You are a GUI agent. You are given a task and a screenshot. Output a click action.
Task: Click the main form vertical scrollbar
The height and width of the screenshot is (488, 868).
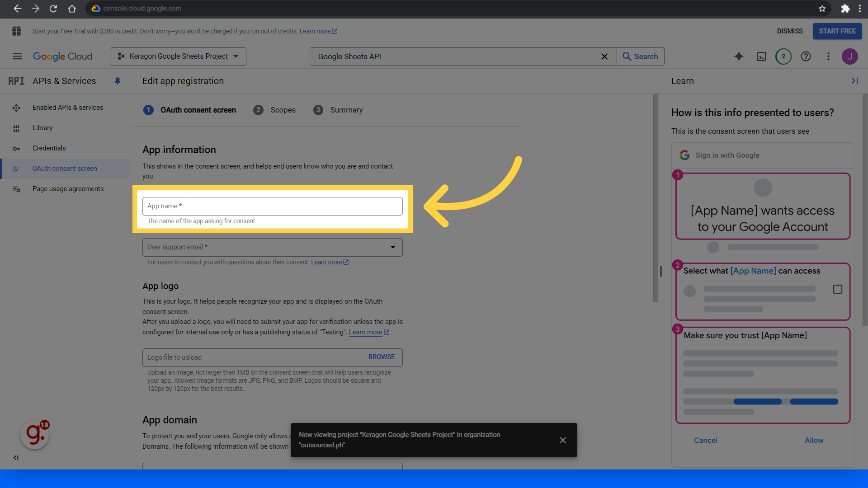click(x=656, y=198)
